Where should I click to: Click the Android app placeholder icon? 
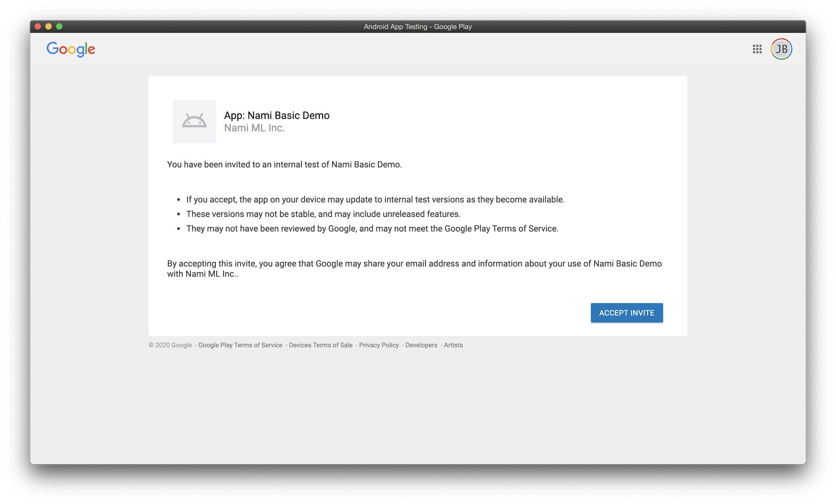[x=195, y=122]
